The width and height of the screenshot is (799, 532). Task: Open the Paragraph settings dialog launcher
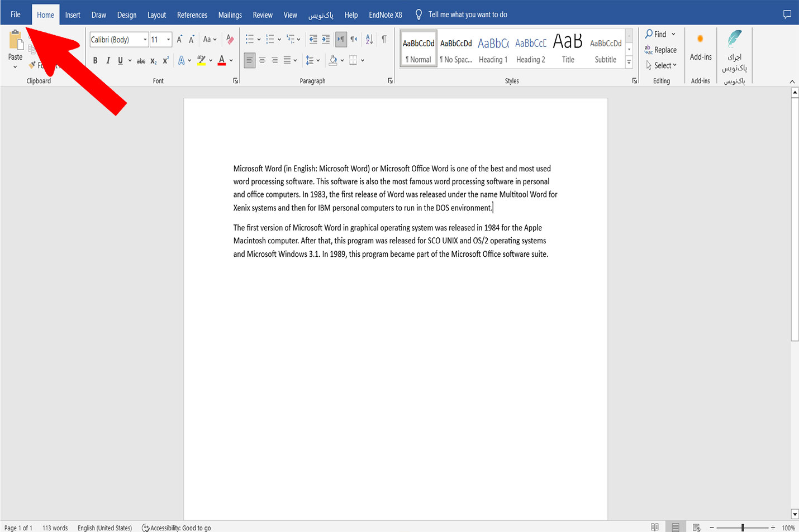pos(390,81)
